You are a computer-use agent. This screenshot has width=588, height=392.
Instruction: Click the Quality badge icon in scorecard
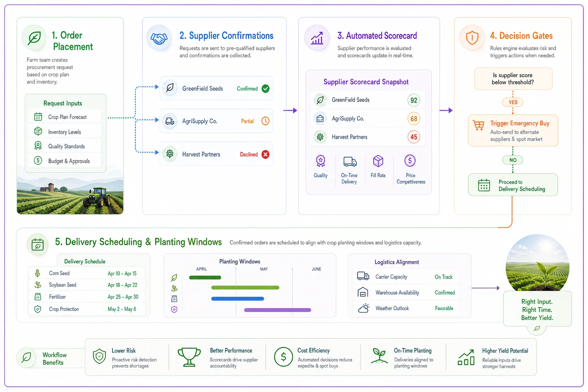tap(320, 161)
